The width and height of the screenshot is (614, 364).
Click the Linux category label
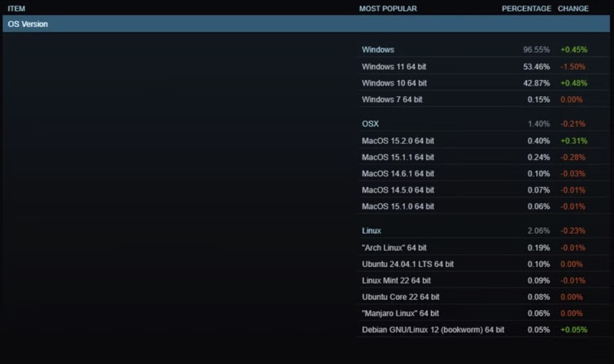[372, 230]
